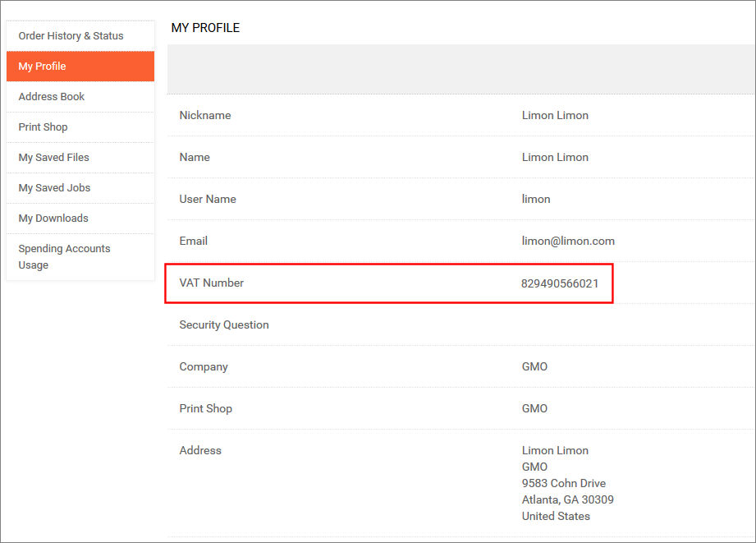View My Downloads section

click(53, 219)
